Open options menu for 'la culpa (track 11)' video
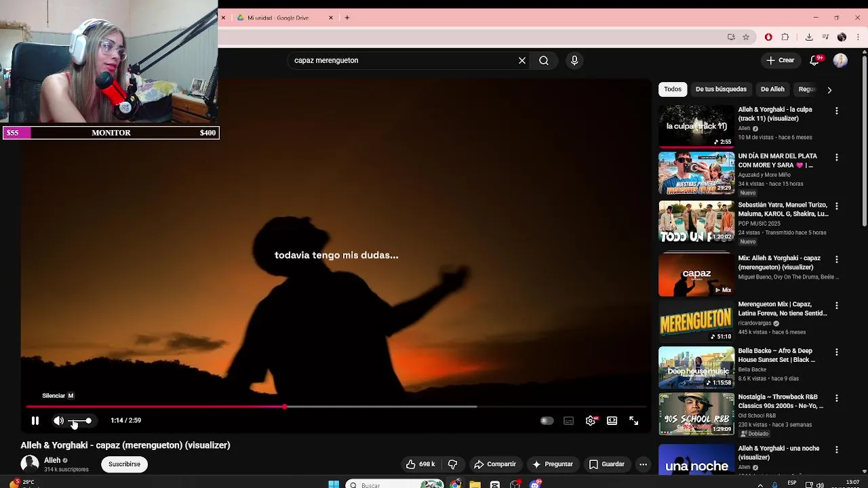This screenshot has width=868, height=488. pos(836,110)
